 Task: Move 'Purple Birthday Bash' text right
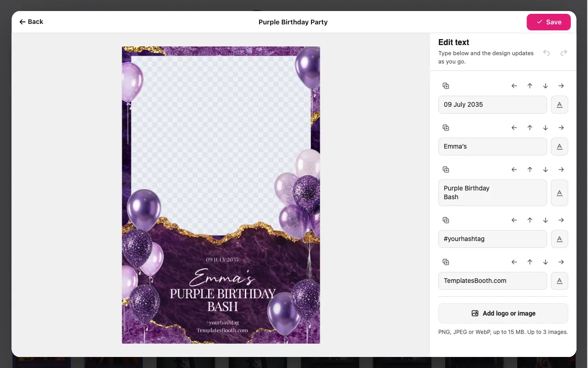tap(561, 170)
